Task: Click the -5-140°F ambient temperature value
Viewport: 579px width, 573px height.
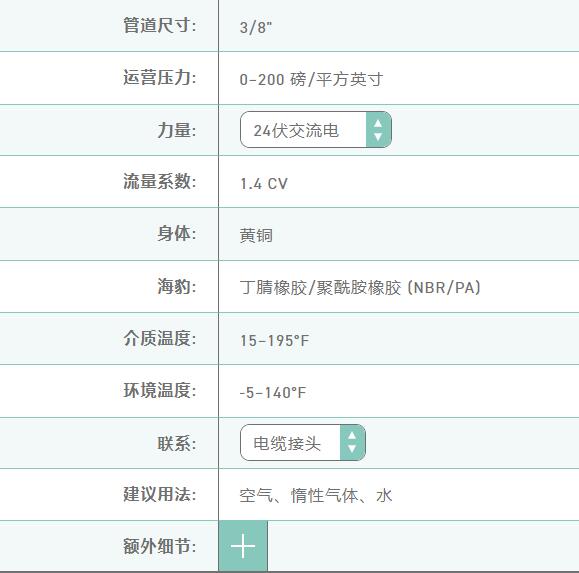Action: pos(273,392)
